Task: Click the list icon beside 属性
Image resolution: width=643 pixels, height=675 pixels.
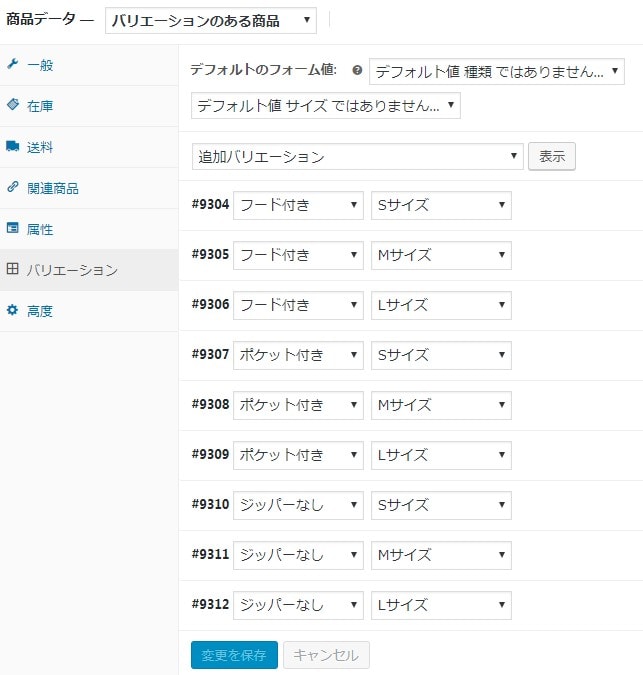Action: click(13, 228)
